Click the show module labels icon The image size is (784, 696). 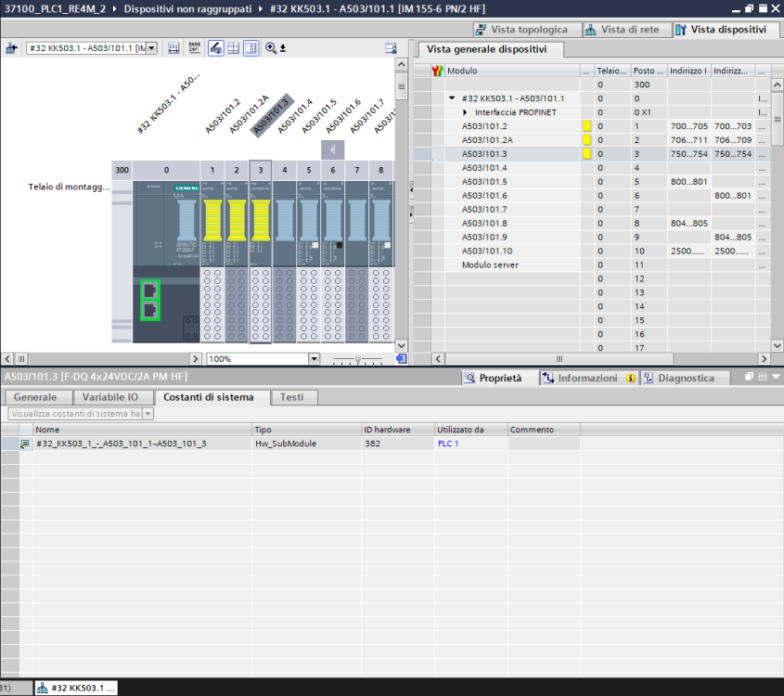[174, 48]
